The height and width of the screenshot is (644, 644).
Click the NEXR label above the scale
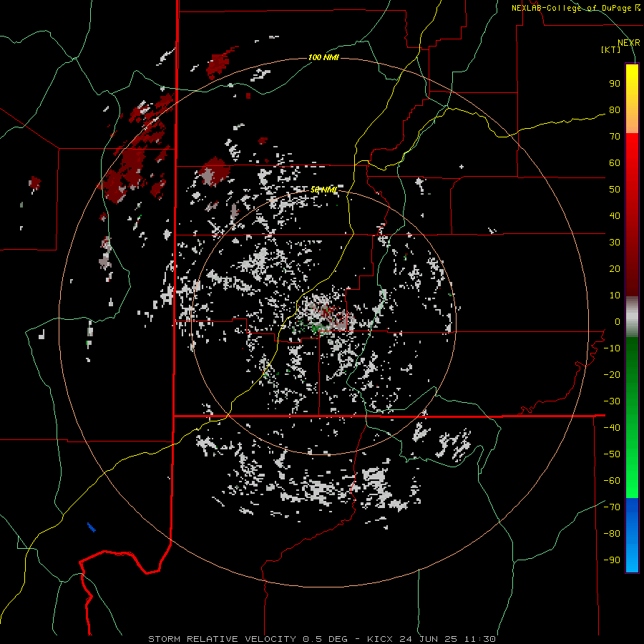(x=628, y=43)
